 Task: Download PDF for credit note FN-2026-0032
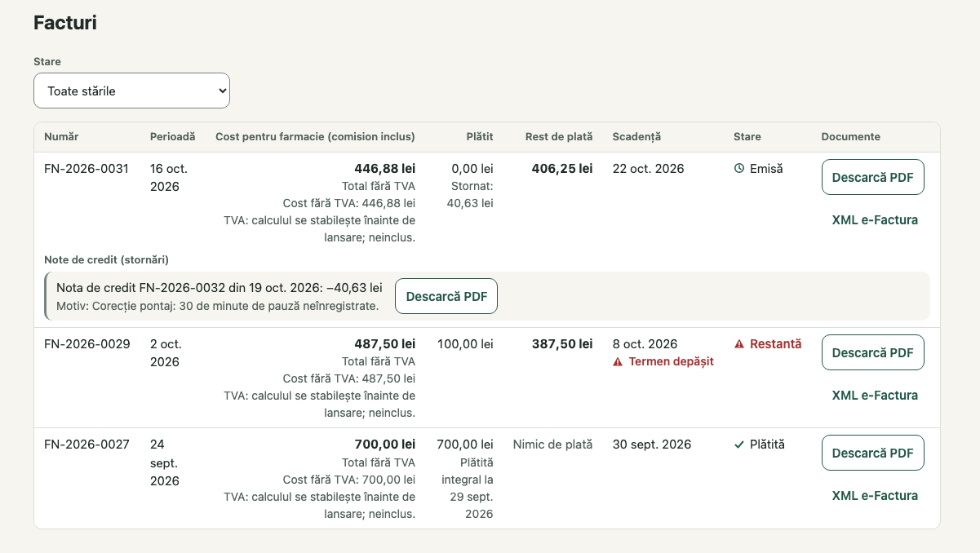pos(446,296)
